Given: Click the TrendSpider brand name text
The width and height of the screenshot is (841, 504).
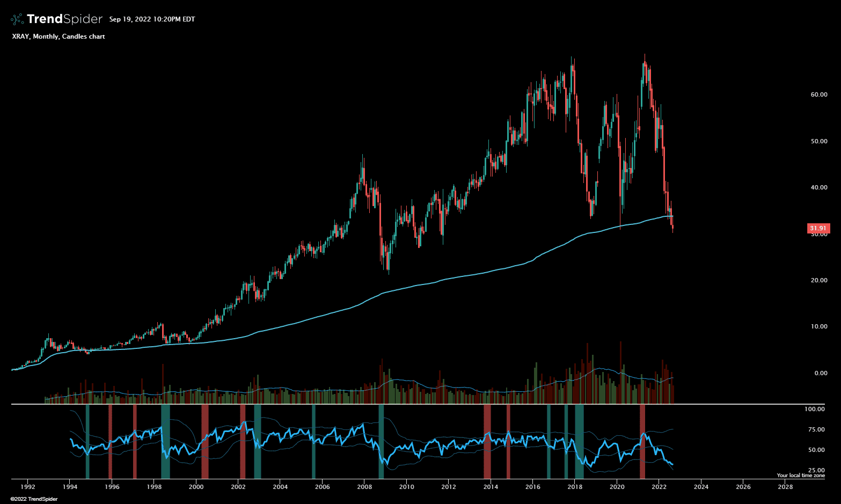Looking at the screenshot, I should tap(64, 19).
